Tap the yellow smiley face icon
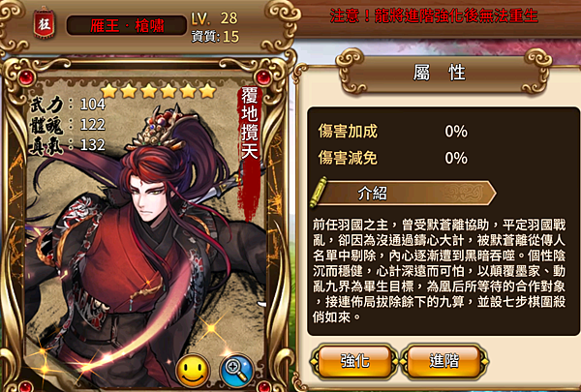581x392 pixels. coord(193,370)
